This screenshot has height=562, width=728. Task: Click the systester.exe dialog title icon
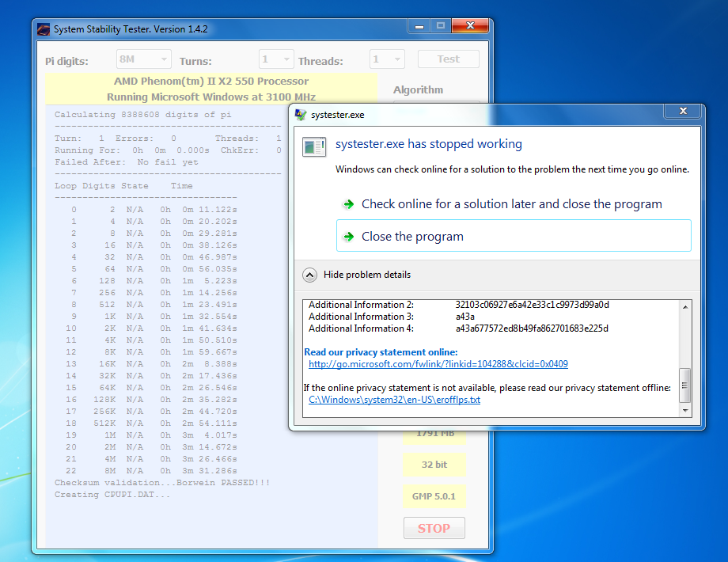pos(301,115)
